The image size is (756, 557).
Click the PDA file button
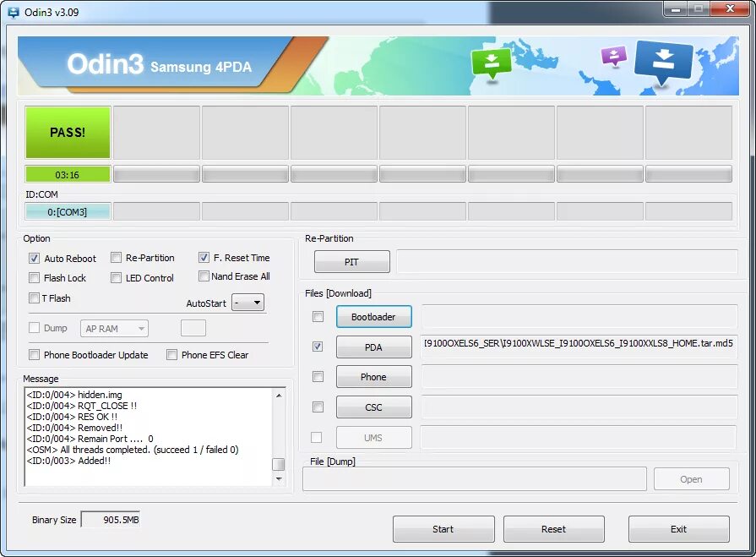click(x=373, y=347)
